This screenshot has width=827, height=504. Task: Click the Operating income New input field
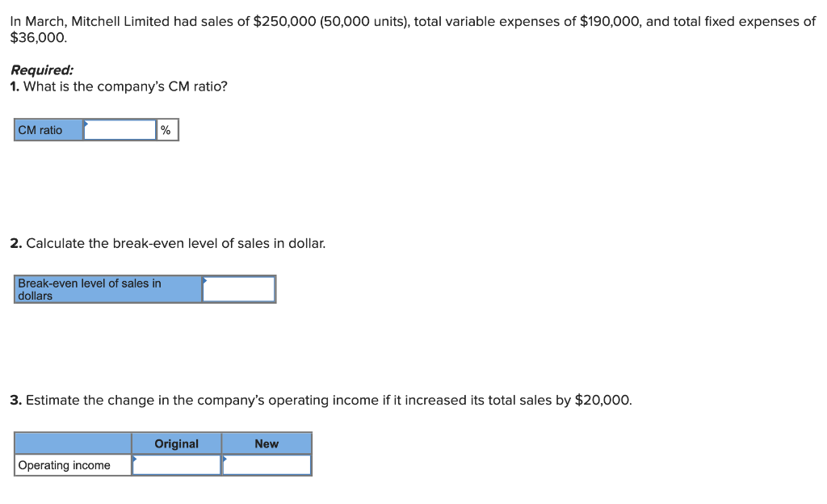pos(268,464)
